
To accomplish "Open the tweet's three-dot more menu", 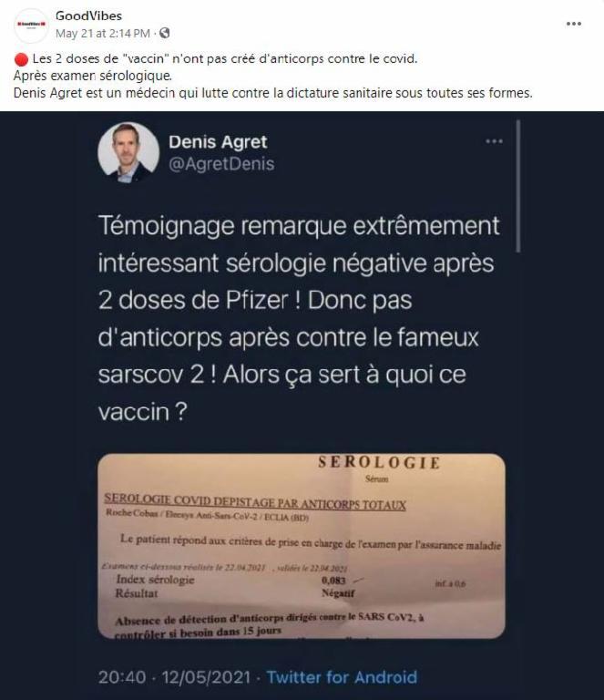I will (494, 141).
